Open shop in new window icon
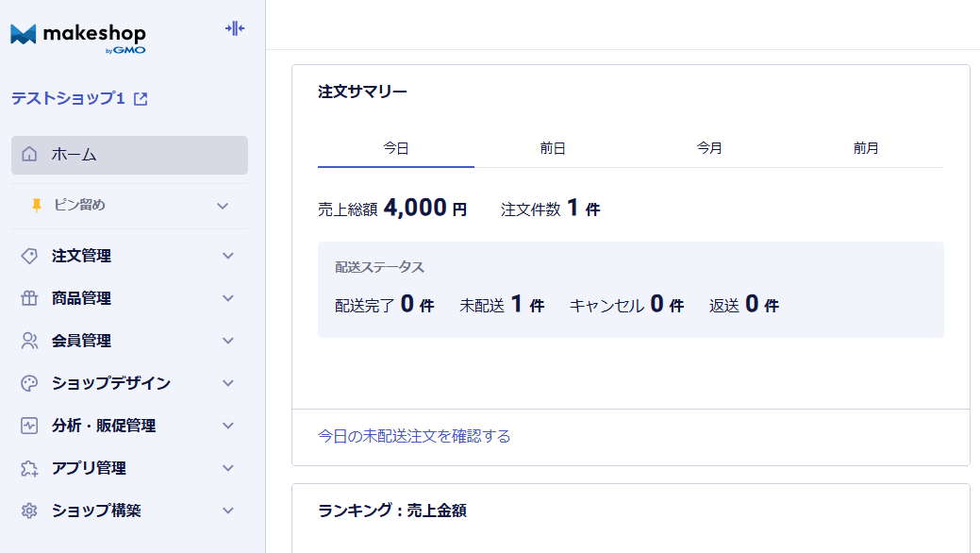Screen dimensions: 980x553 [141, 99]
